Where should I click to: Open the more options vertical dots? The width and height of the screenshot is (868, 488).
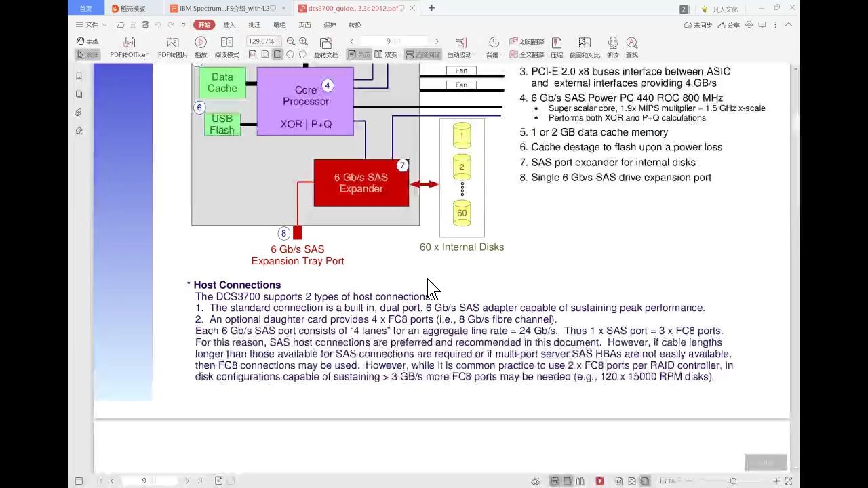pos(776,24)
